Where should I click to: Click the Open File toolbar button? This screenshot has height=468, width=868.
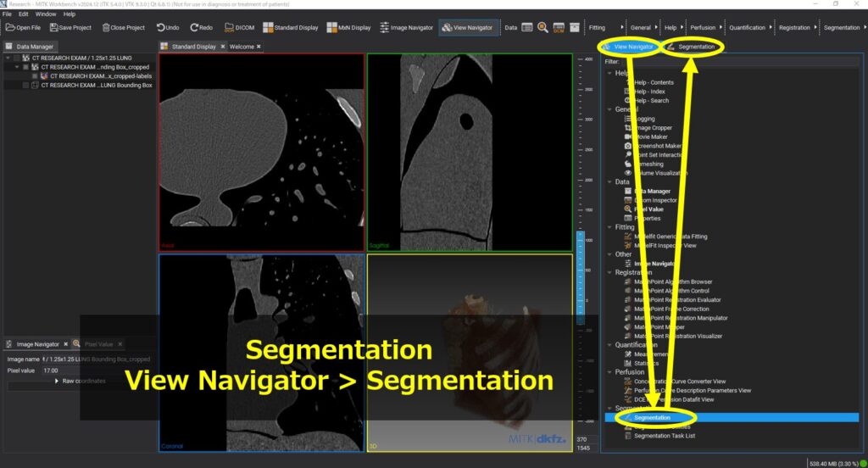pos(23,27)
